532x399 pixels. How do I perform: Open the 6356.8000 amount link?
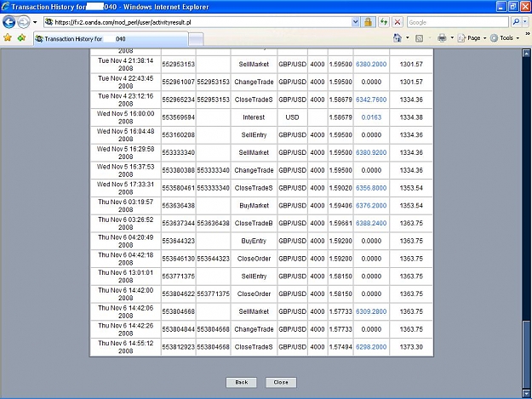coord(371,188)
